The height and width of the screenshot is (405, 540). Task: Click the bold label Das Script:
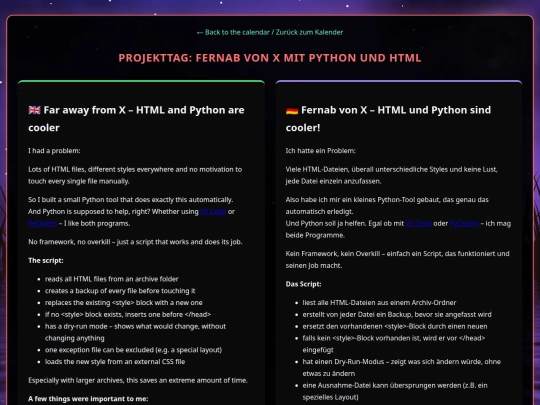pyautogui.click(x=303, y=284)
